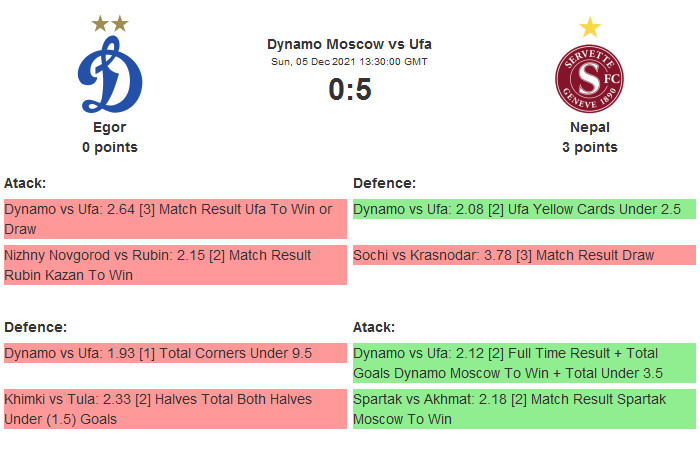Select the Total Corners Under 9.5 bet
The width and height of the screenshot is (700, 460).
tap(175, 353)
